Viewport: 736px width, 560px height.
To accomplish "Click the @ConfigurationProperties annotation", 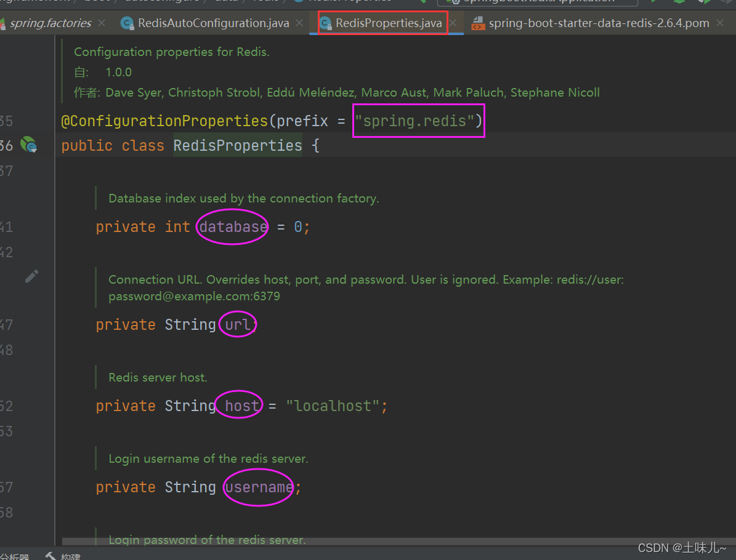I will [164, 121].
